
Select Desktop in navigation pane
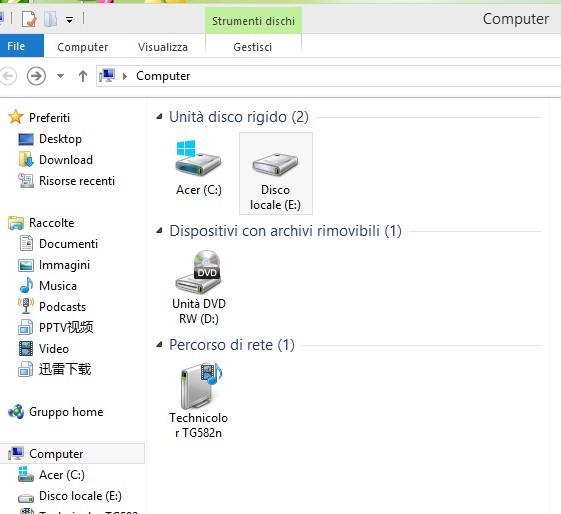tap(60, 139)
